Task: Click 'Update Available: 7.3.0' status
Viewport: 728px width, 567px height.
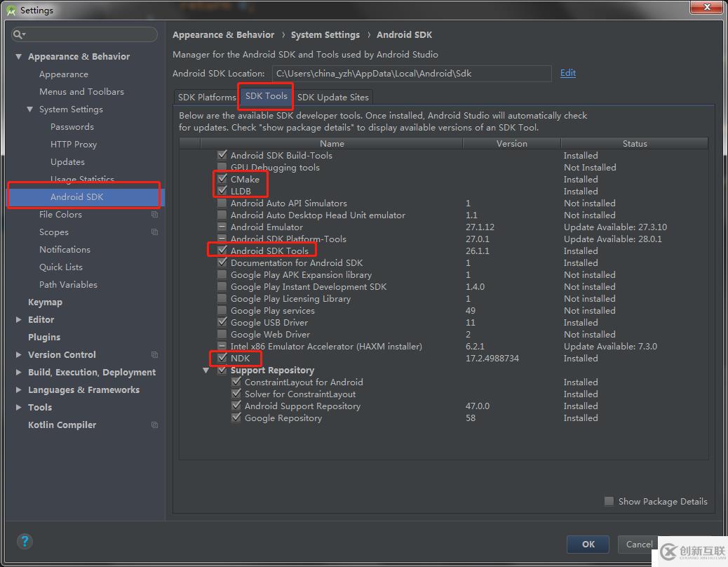Action: point(610,346)
